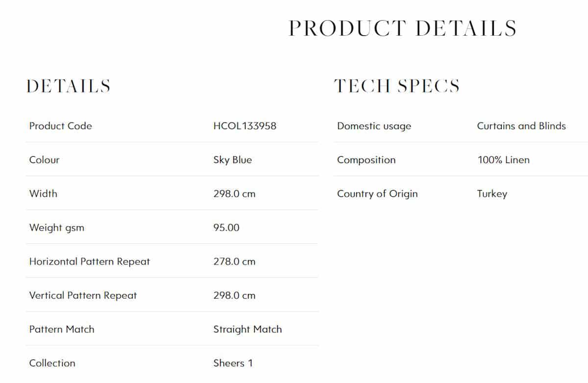588x383 pixels.
Task: Click the Horizontal Pattern Repeat label
Action: click(90, 262)
